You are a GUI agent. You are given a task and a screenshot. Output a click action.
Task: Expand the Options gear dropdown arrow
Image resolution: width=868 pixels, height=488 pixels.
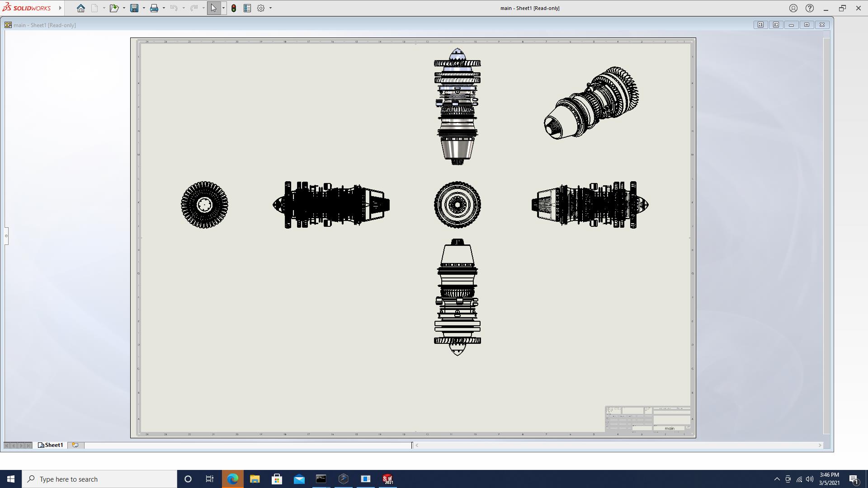pyautogui.click(x=270, y=8)
